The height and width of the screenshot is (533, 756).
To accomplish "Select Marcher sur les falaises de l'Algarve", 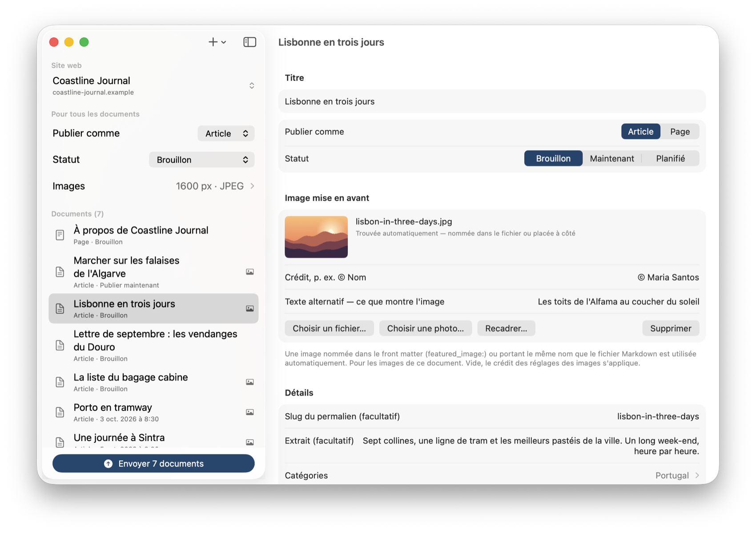I will point(153,272).
